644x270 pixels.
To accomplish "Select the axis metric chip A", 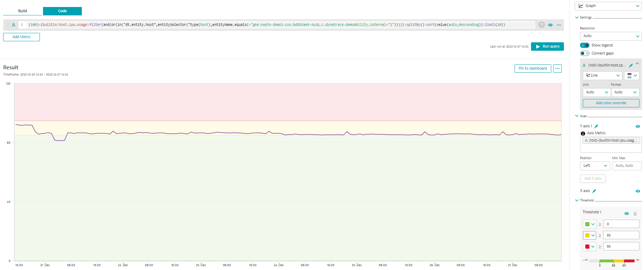I will [611, 141].
